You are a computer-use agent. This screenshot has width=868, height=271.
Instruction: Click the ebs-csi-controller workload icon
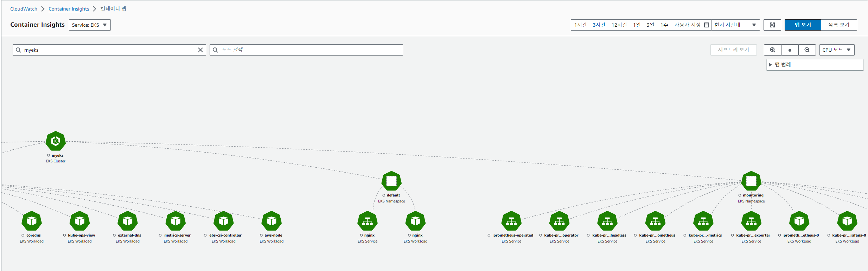(x=224, y=221)
